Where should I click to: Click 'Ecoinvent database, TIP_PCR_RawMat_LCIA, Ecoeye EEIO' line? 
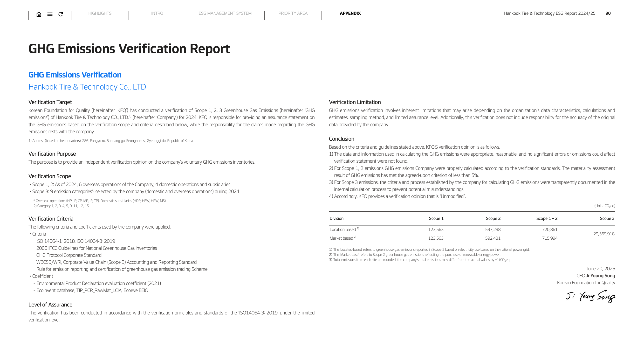[92, 291]
